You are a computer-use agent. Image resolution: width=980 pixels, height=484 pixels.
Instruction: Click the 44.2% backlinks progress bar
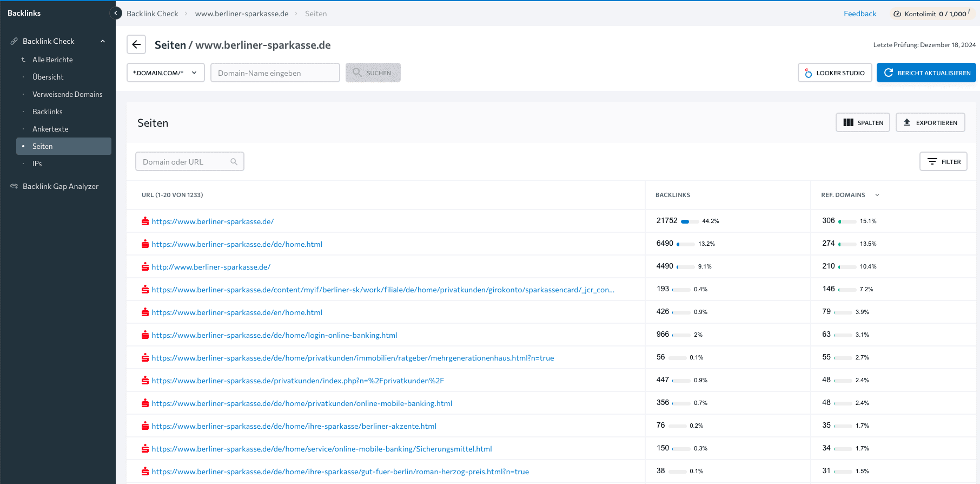[690, 221]
